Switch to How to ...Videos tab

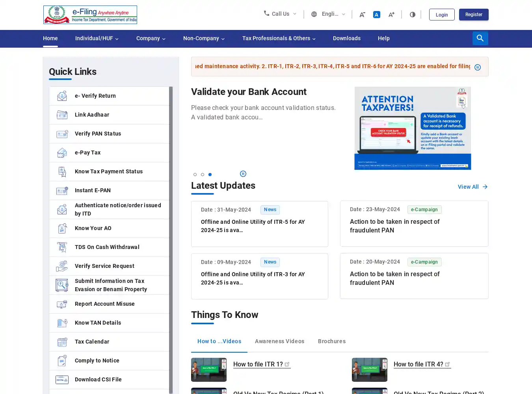(219, 341)
